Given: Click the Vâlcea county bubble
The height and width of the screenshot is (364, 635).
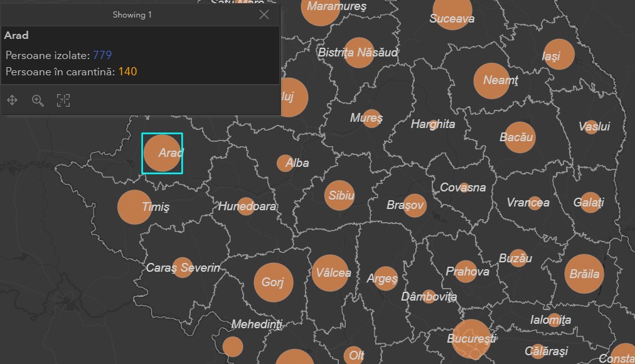Looking at the screenshot, I should point(330,273).
